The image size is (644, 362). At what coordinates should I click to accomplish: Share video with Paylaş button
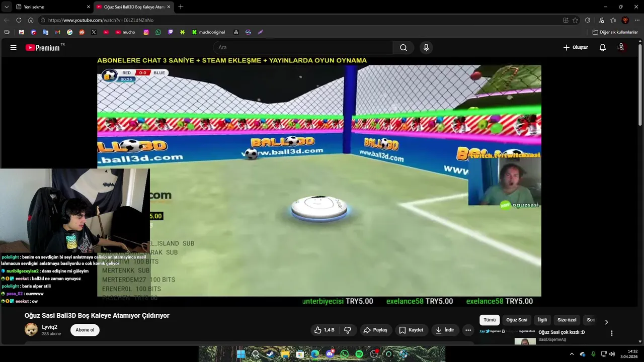[x=375, y=330]
